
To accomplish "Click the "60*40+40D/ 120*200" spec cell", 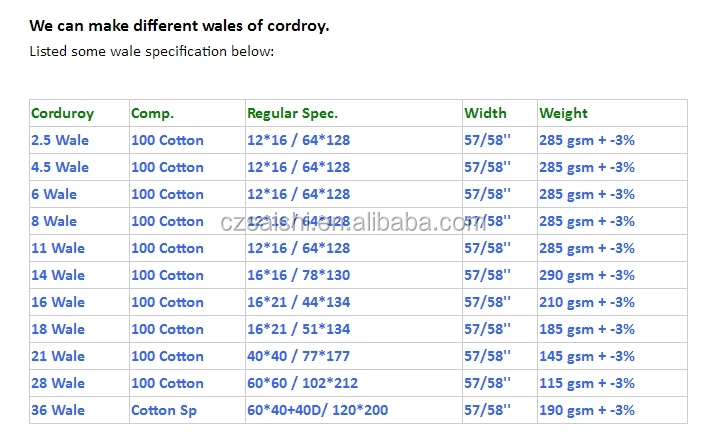I will pyautogui.click(x=317, y=410).
